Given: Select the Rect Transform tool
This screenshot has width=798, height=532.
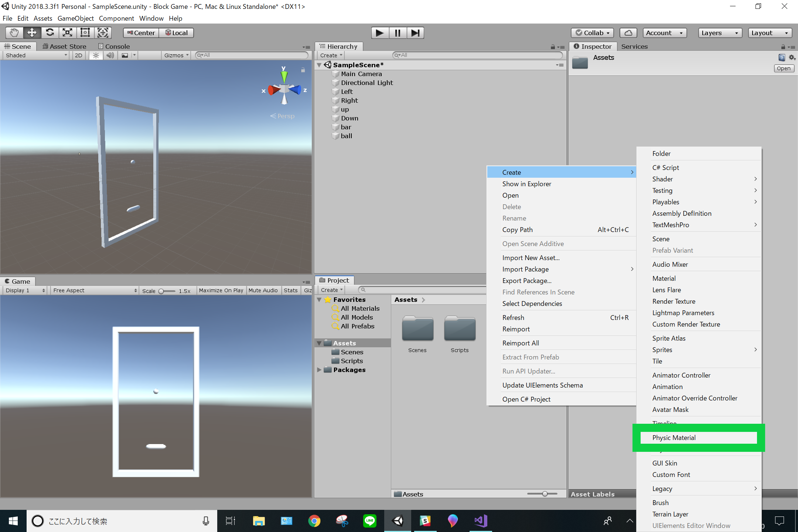Looking at the screenshot, I should pyautogui.click(x=85, y=33).
